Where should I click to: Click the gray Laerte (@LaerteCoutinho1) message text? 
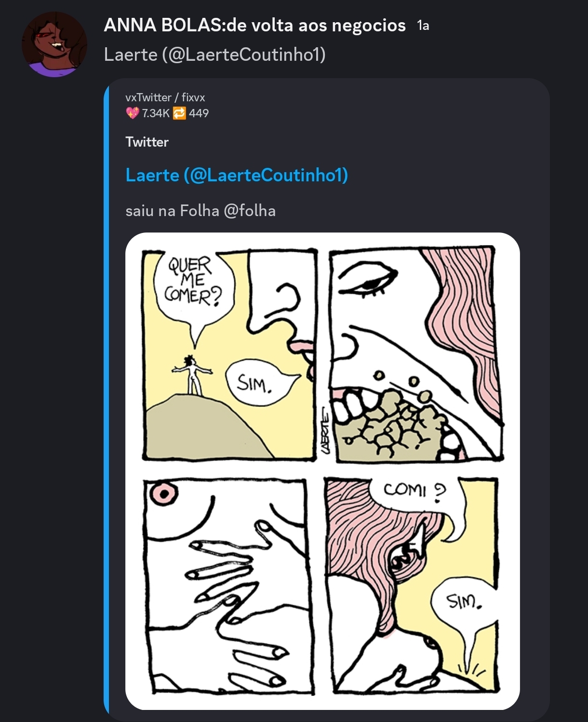click(x=214, y=54)
